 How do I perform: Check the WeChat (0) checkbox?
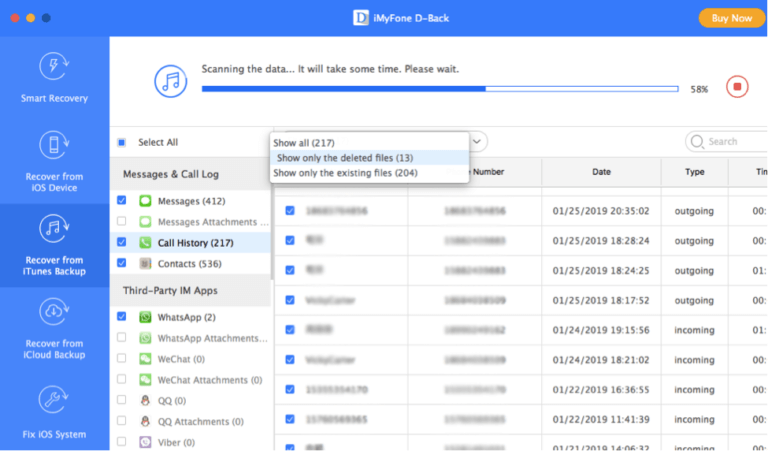(121, 358)
